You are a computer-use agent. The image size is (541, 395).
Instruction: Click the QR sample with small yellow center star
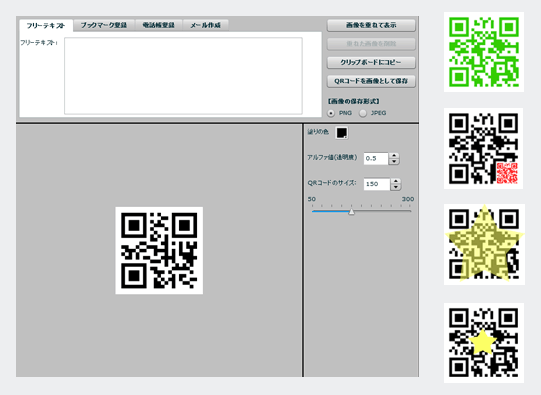point(484,343)
